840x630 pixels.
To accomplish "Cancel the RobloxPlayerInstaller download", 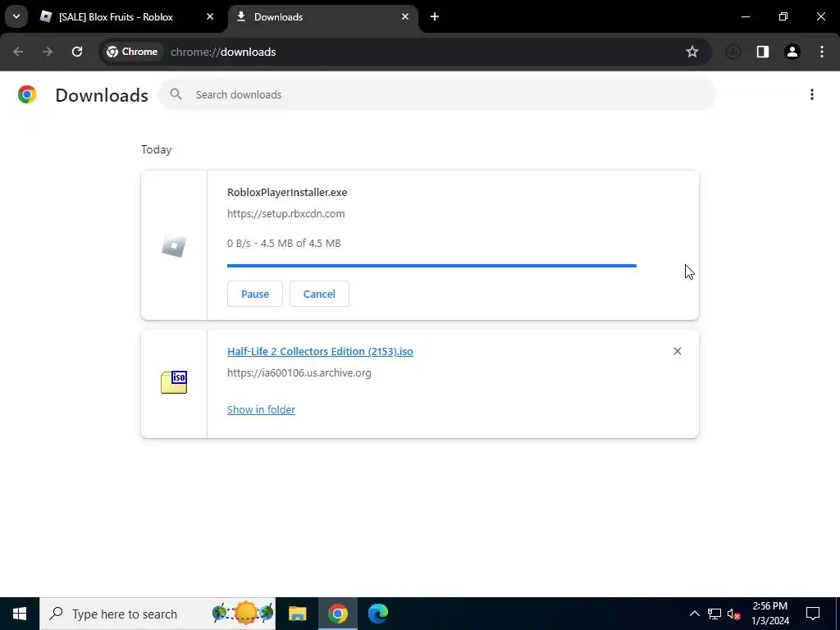I will pos(319,294).
